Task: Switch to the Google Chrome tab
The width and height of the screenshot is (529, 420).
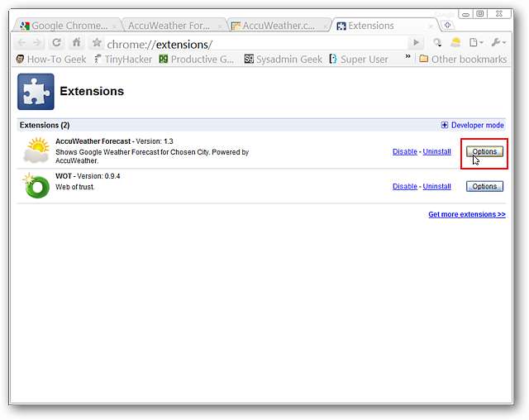Action: coord(68,26)
